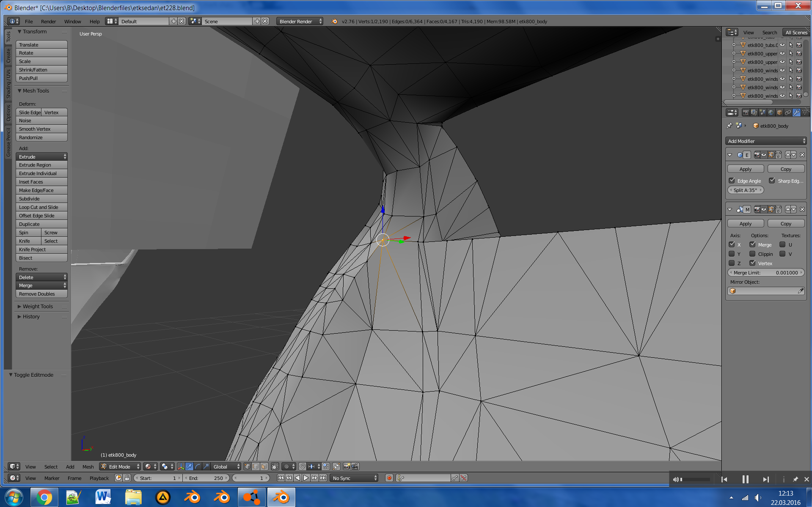
Task: Toggle the Mirror Merge option checkbox
Action: (x=752, y=244)
